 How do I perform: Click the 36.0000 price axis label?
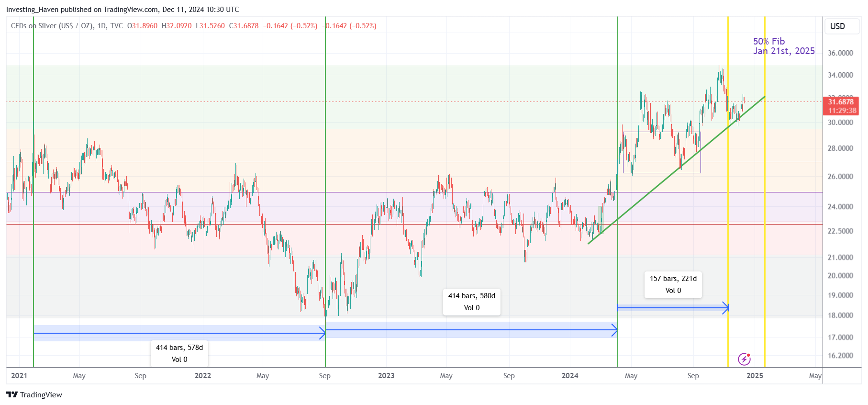click(840, 53)
